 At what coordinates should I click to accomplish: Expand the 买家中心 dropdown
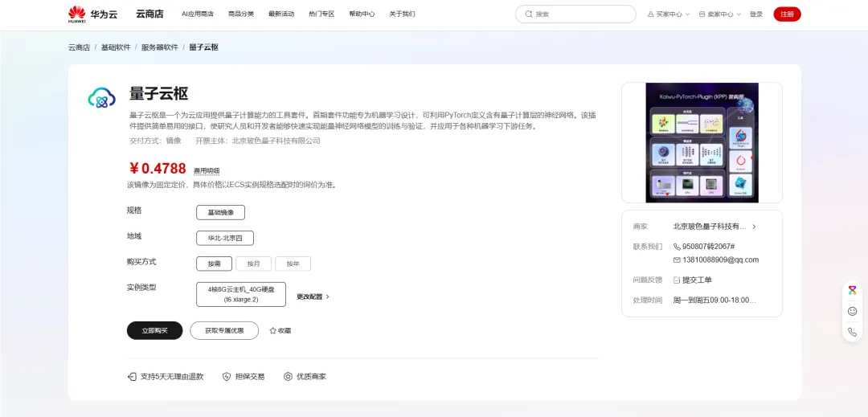click(x=670, y=14)
